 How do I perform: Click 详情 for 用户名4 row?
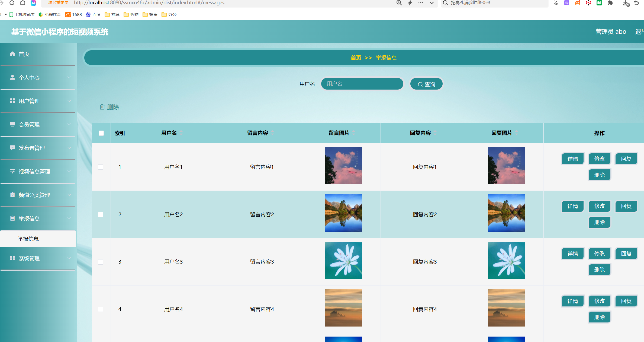coord(573,301)
